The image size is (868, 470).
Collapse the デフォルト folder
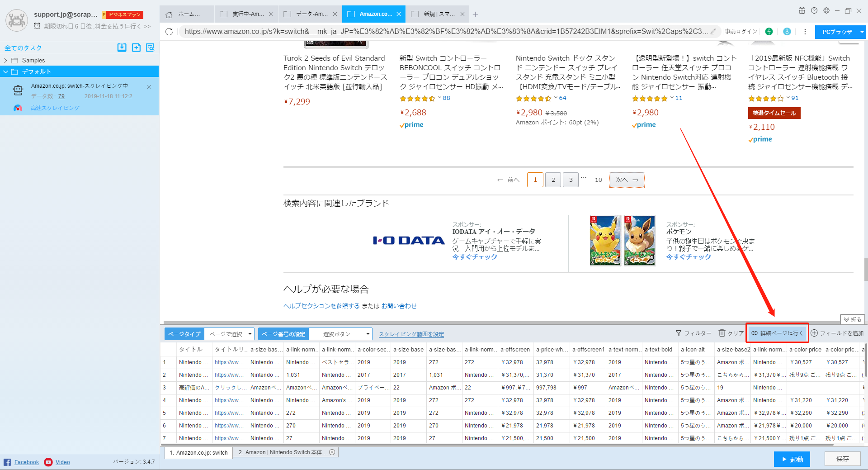click(x=5, y=71)
